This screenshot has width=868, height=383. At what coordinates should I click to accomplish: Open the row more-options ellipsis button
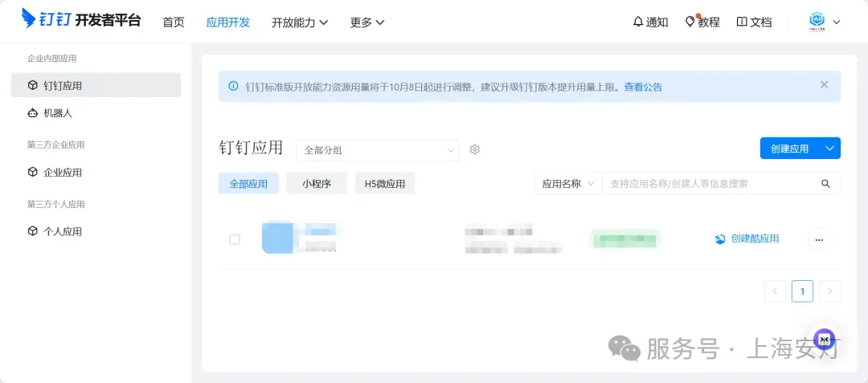pos(819,239)
